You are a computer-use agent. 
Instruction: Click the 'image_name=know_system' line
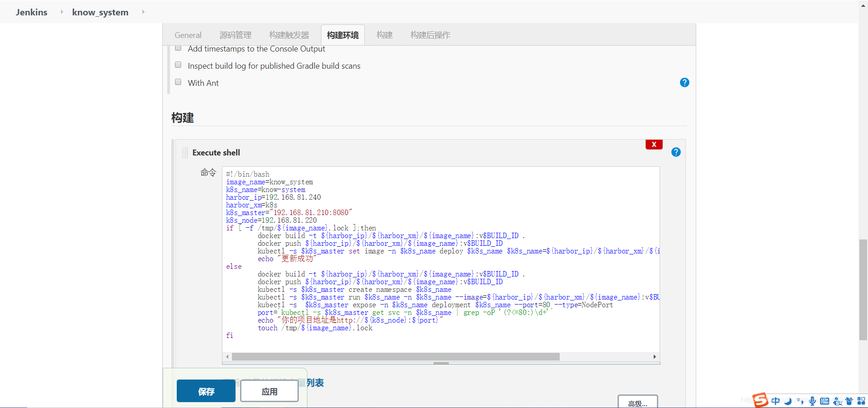(x=269, y=182)
